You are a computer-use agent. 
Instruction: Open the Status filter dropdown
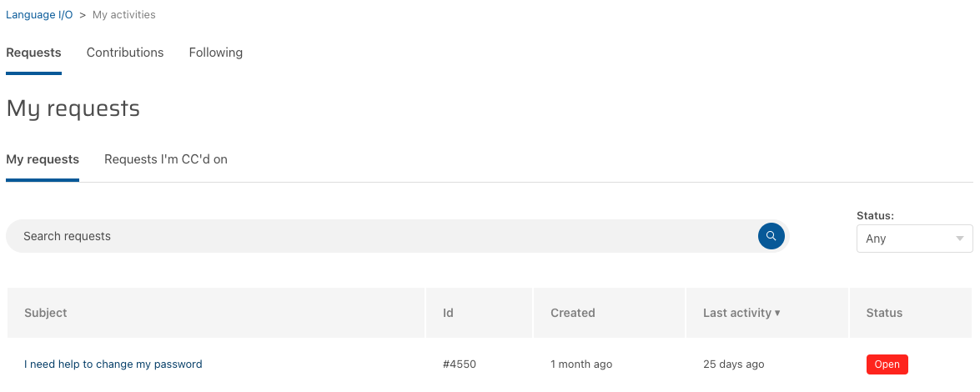[x=914, y=239]
